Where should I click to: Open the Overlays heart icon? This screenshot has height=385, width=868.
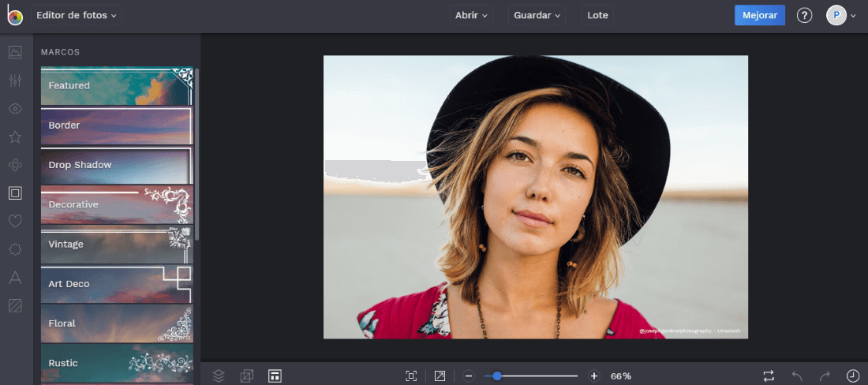tap(14, 221)
